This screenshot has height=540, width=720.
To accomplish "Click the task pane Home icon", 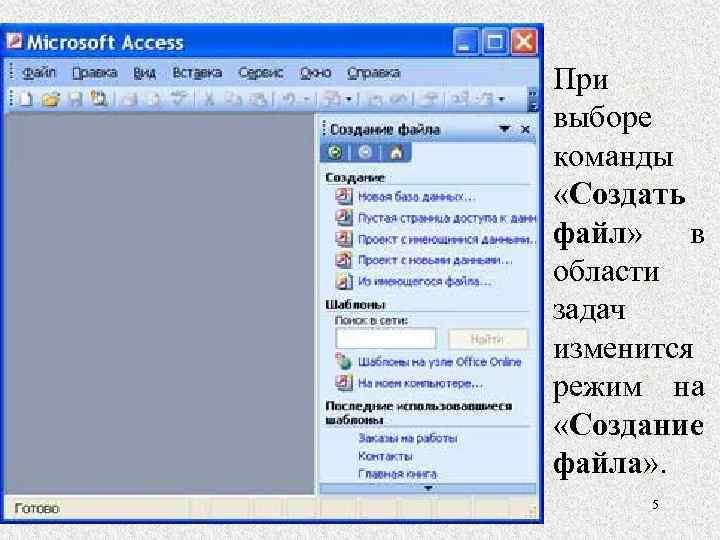I will coord(396,152).
